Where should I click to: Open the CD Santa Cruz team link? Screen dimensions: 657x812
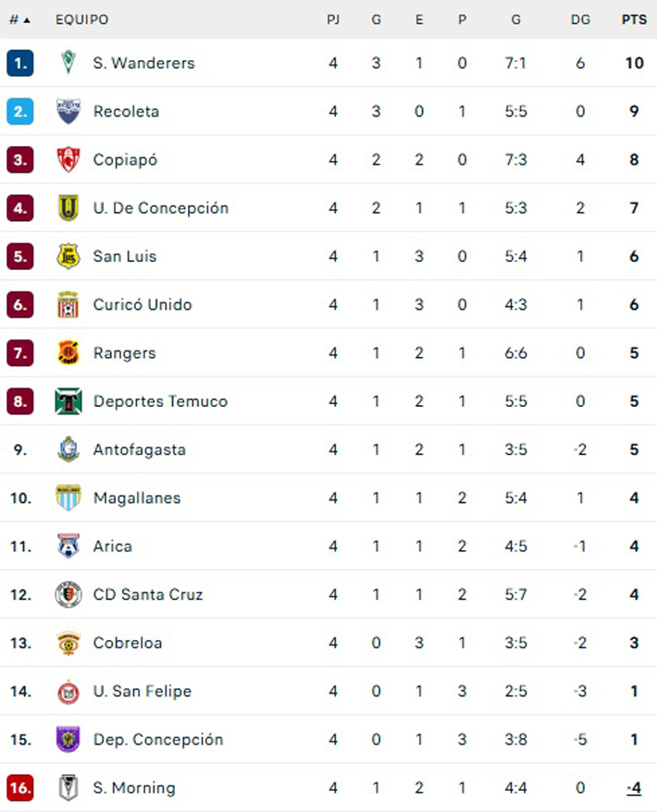coord(148,595)
